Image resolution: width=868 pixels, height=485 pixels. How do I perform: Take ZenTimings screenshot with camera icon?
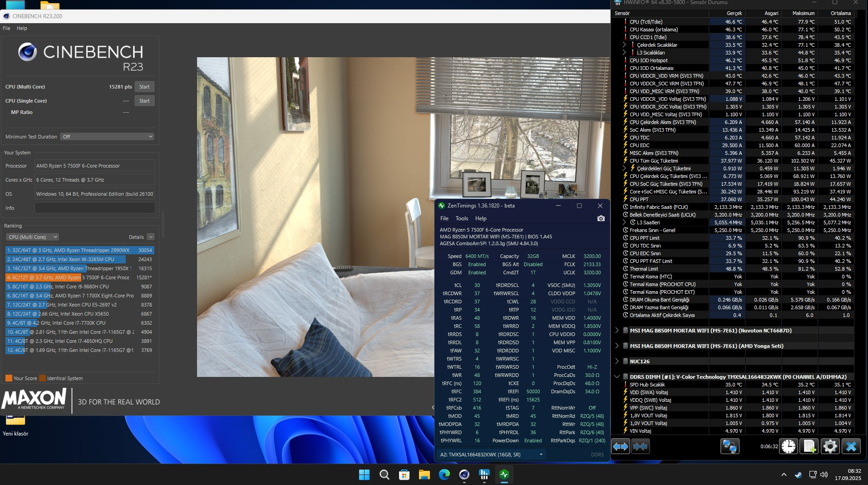point(601,218)
